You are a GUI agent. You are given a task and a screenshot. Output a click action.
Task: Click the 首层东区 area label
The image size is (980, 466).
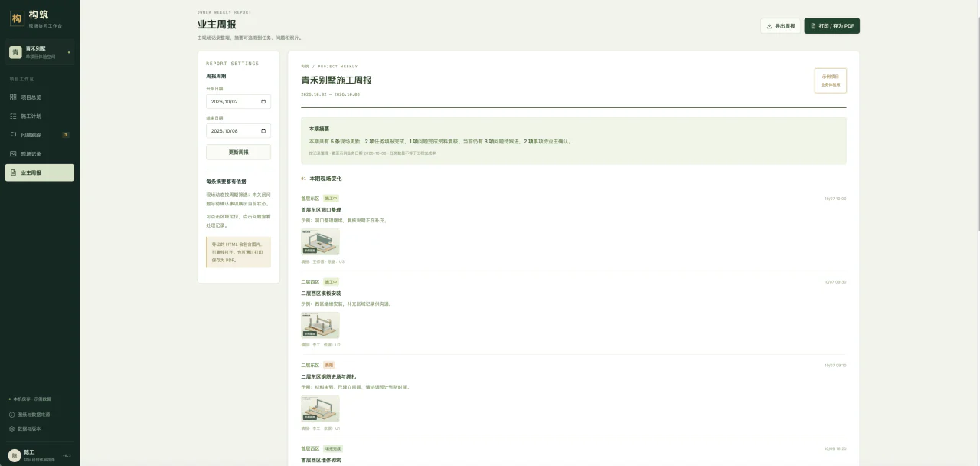click(310, 199)
